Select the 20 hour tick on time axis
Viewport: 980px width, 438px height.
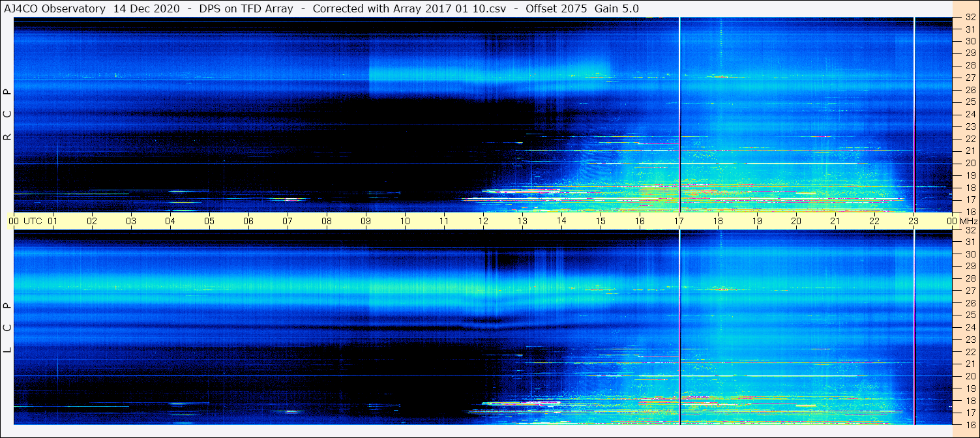[x=796, y=221]
